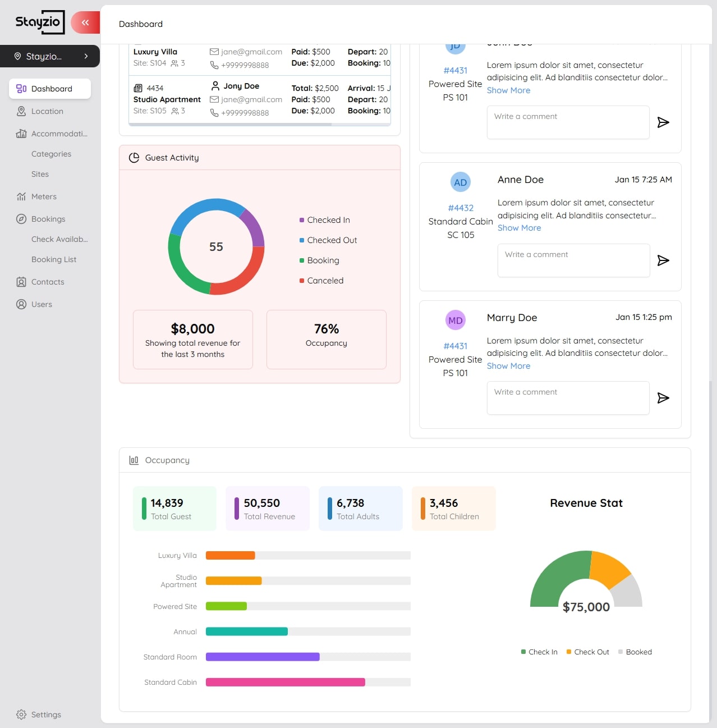Image resolution: width=717 pixels, height=728 pixels.
Task: Open booking #4431 under Marry Doe avatar
Action: tap(456, 346)
